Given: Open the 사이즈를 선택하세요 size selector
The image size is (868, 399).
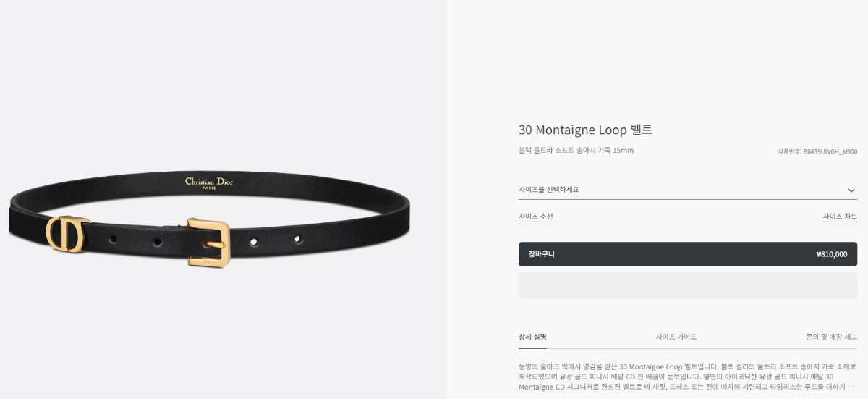Looking at the screenshot, I should tap(688, 190).
